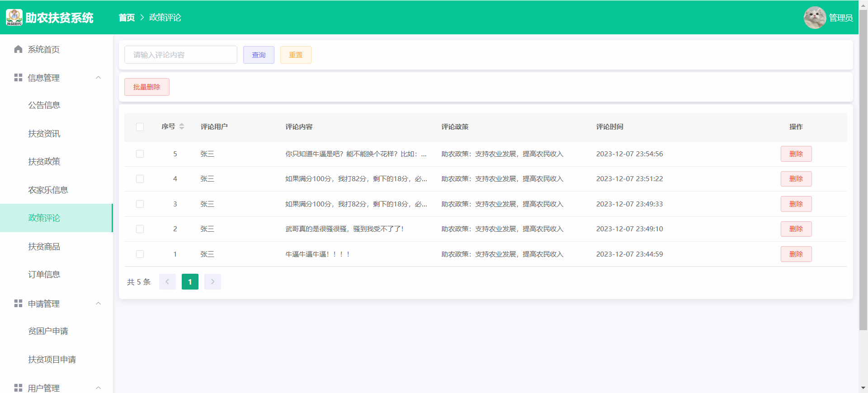
Task: Click the system logo icon
Action: point(14,17)
